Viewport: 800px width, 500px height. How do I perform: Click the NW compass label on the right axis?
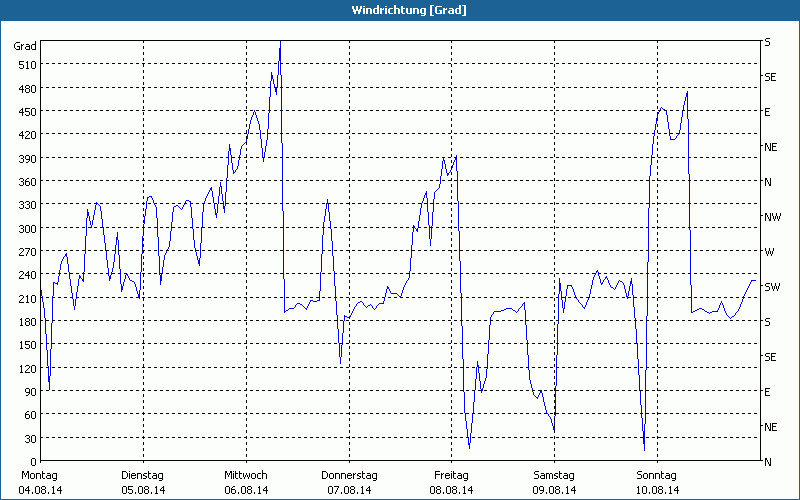[772, 217]
